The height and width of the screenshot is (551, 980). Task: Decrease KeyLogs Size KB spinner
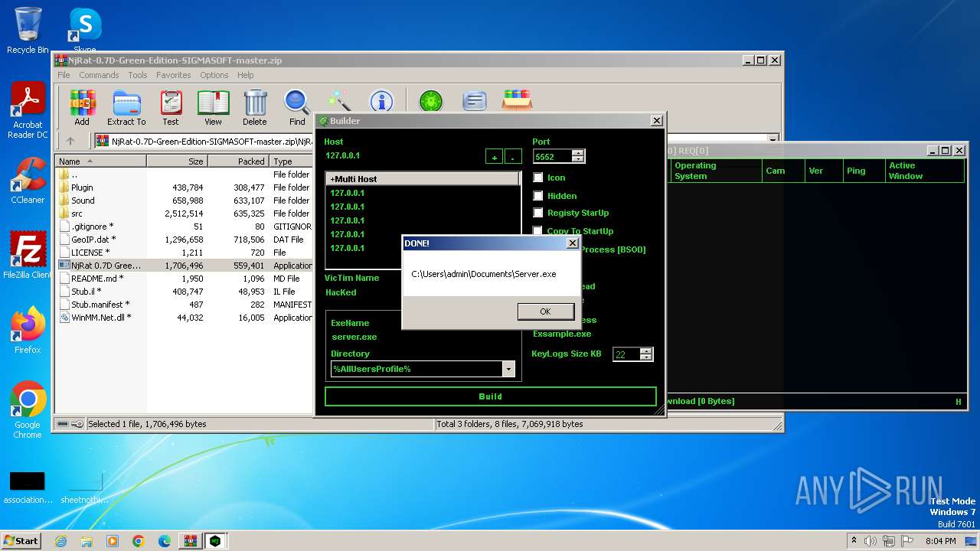[x=646, y=357]
